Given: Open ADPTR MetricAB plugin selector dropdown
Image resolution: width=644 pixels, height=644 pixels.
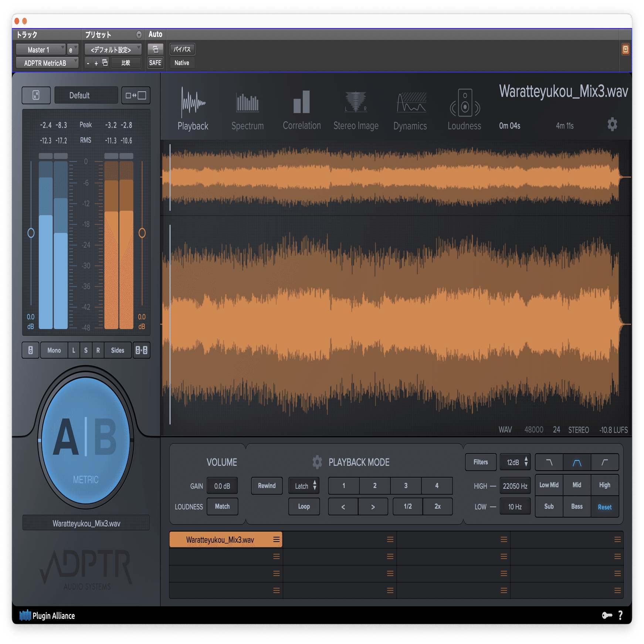Looking at the screenshot, I should click(47, 63).
